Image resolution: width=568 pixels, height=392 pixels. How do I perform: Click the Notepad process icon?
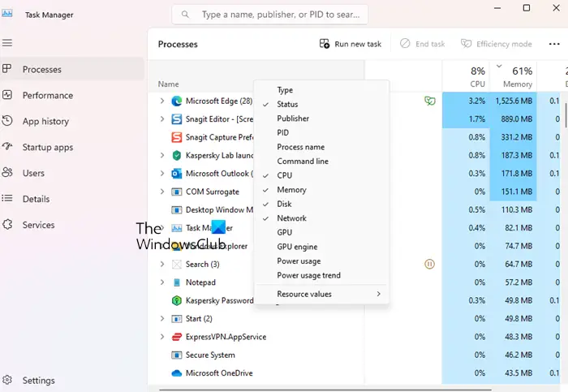click(176, 282)
